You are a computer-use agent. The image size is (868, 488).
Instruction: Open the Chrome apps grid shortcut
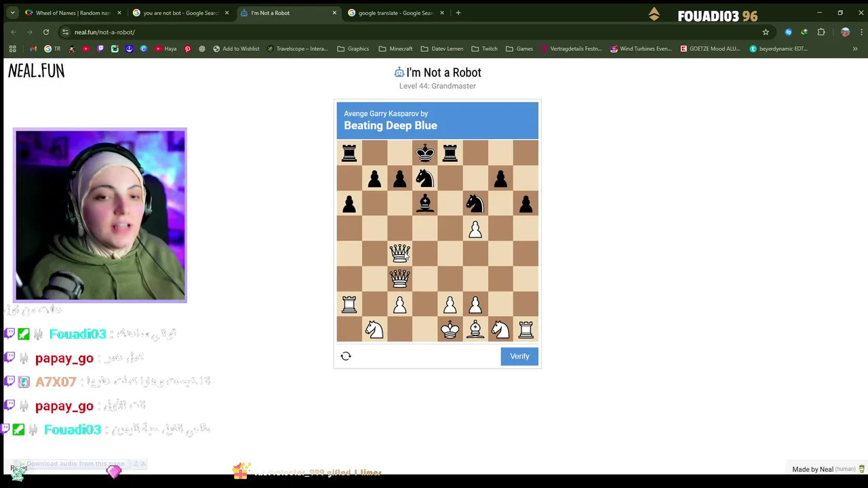(12, 49)
